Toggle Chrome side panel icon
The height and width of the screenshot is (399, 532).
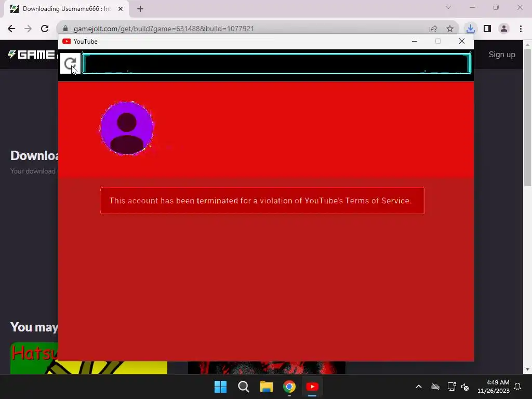pyautogui.click(x=487, y=29)
